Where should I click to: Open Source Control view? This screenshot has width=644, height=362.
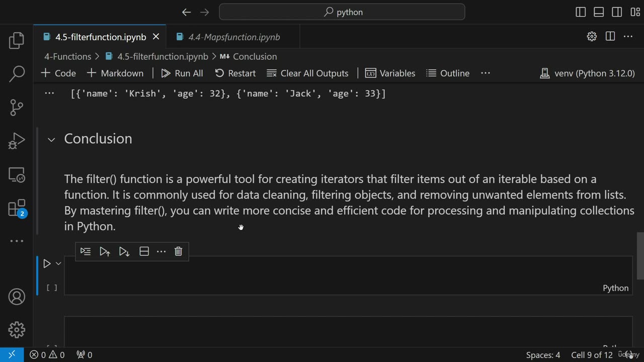point(17,107)
